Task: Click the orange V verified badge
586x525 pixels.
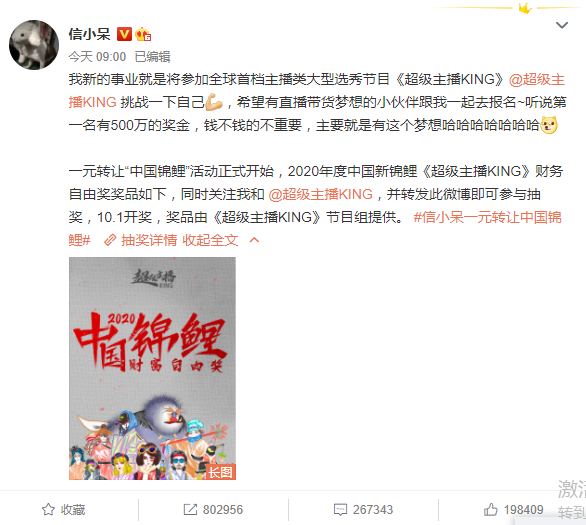Action: coord(124,34)
